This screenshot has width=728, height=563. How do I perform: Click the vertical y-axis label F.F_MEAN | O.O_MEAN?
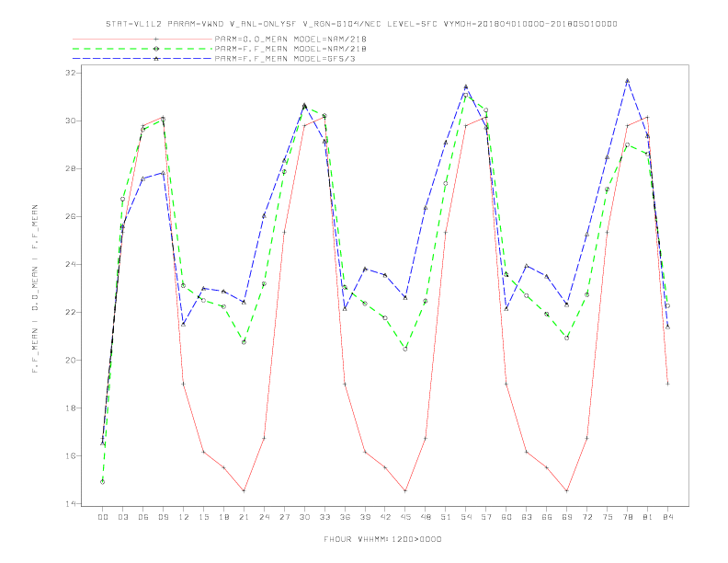[x=35, y=289]
